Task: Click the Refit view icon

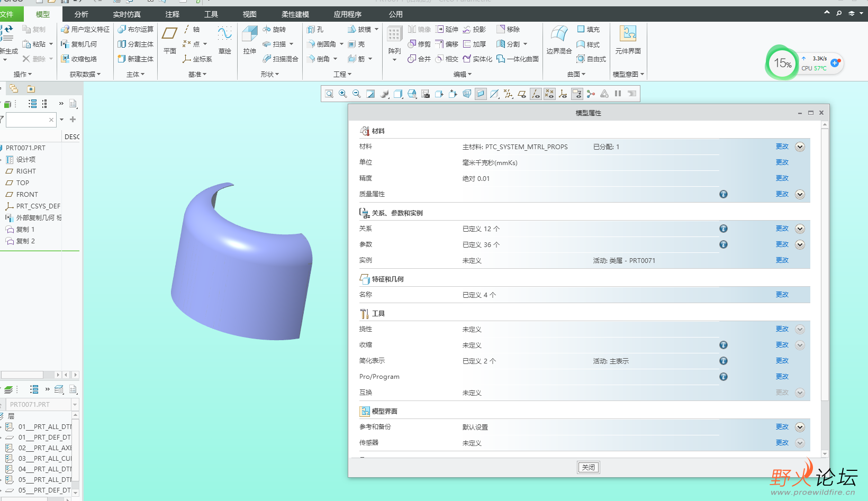Action: [329, 94]
